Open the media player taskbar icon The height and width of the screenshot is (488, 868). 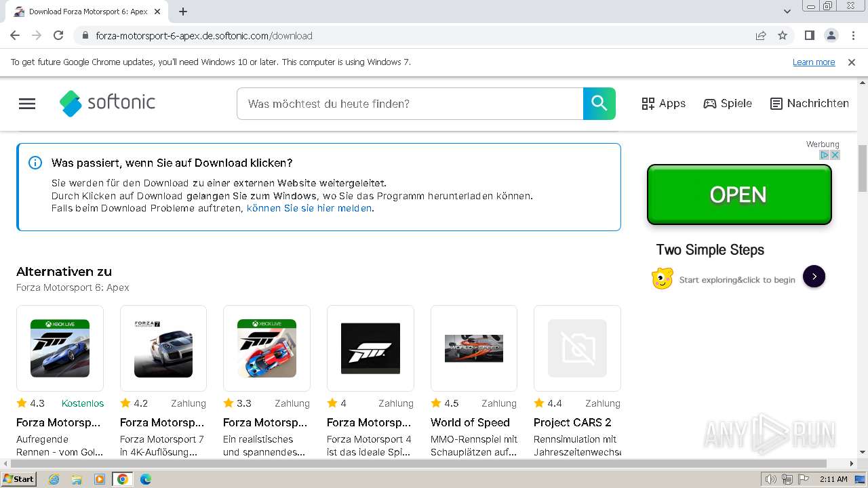pyautogui.click(x=100, y=479)
